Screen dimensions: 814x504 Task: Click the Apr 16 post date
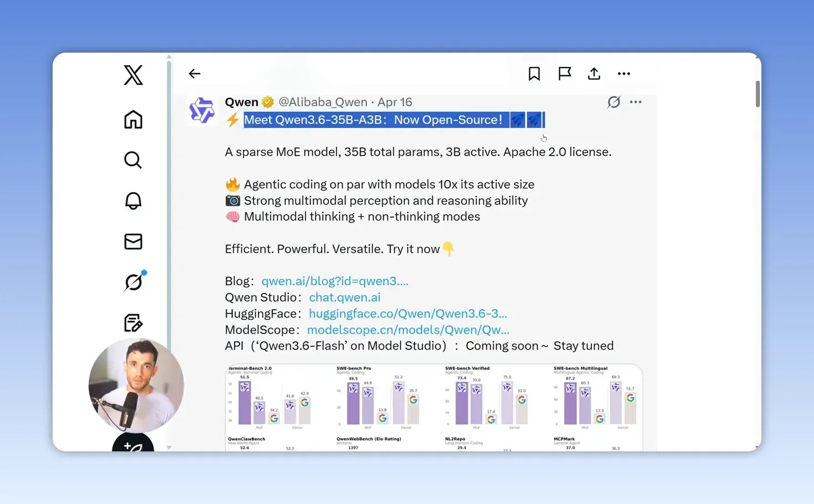[x=395, y=102]
